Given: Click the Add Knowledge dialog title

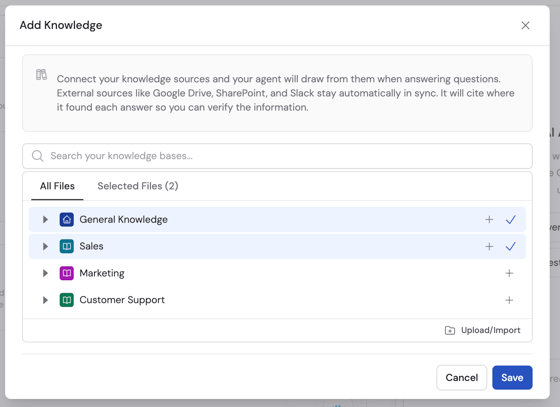Looking at the screenshot, I should coord(61,25).
